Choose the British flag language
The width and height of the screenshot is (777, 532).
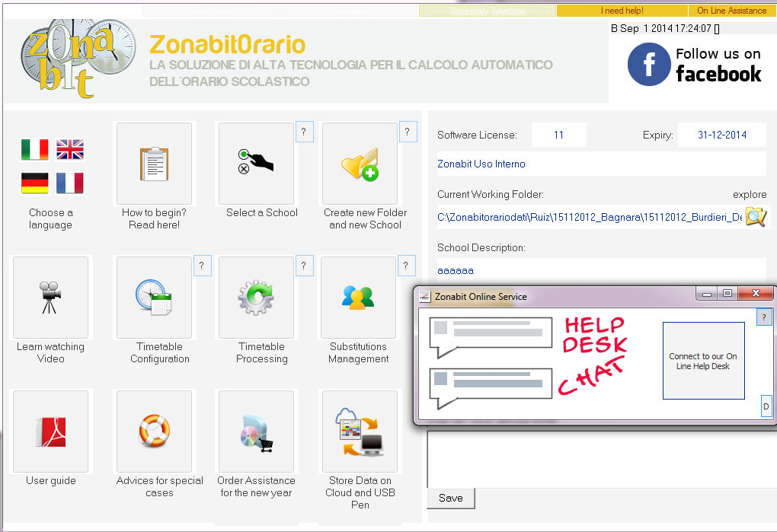coord(70,149)
